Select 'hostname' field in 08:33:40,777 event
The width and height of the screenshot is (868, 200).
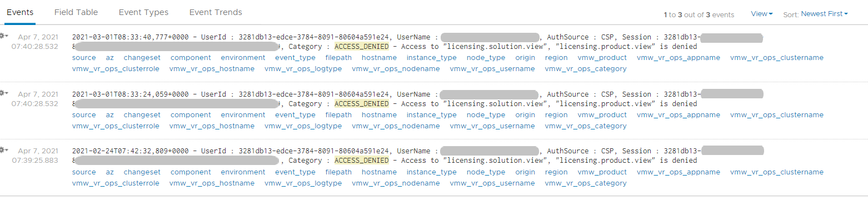coord(379,58)
